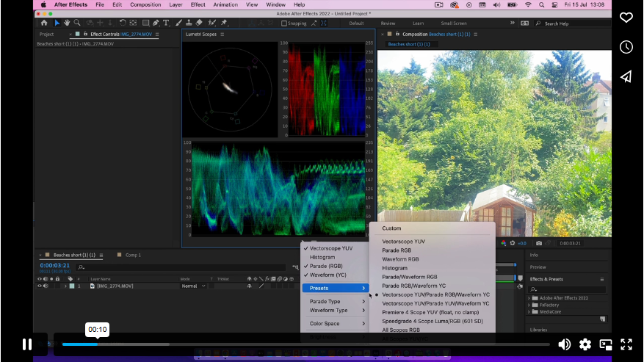
Task: Open the Normal blending mode dropdown
Action: (193, 286)
